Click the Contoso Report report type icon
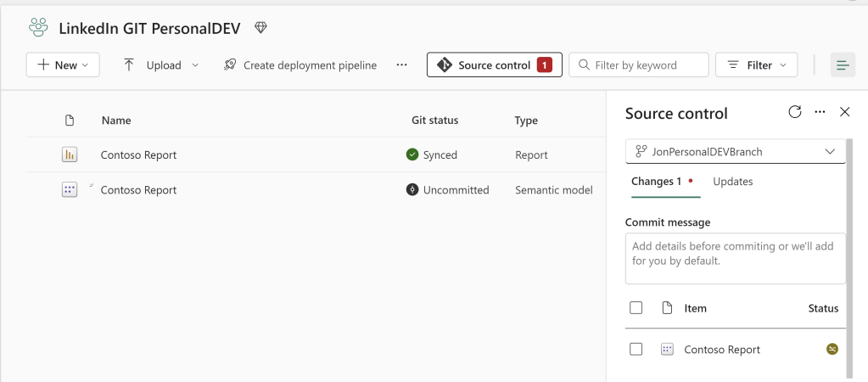Image resolution: width=868 pixels, height=382 pixels. pos(70,154)
